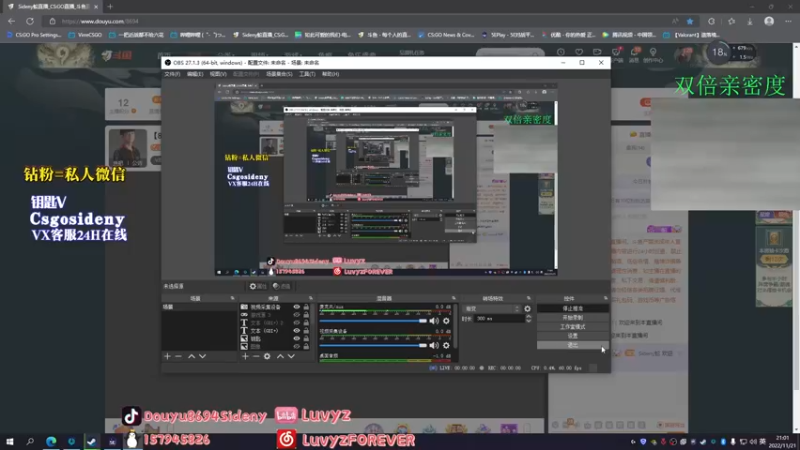This screenshot has width=800, height=450.
Task: Move source down in Sources panel
Action: point(291,356)
